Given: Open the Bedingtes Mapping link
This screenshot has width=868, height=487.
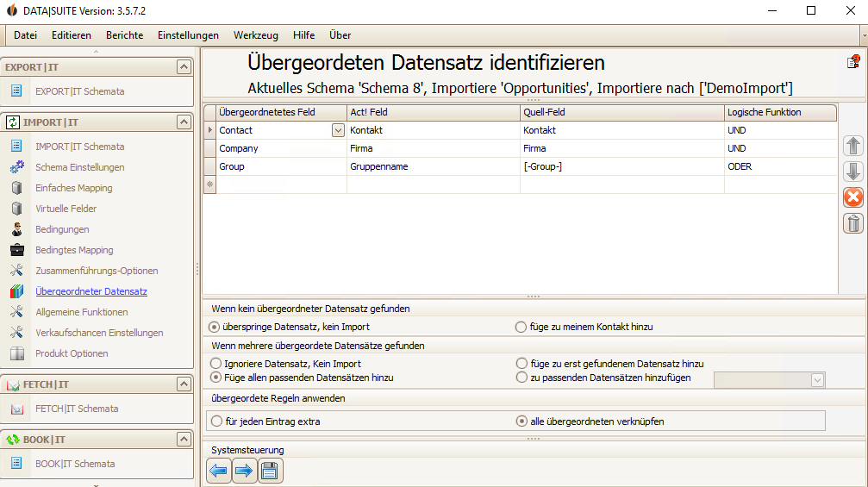Looking at the screenshot, I should click(74, 250).
